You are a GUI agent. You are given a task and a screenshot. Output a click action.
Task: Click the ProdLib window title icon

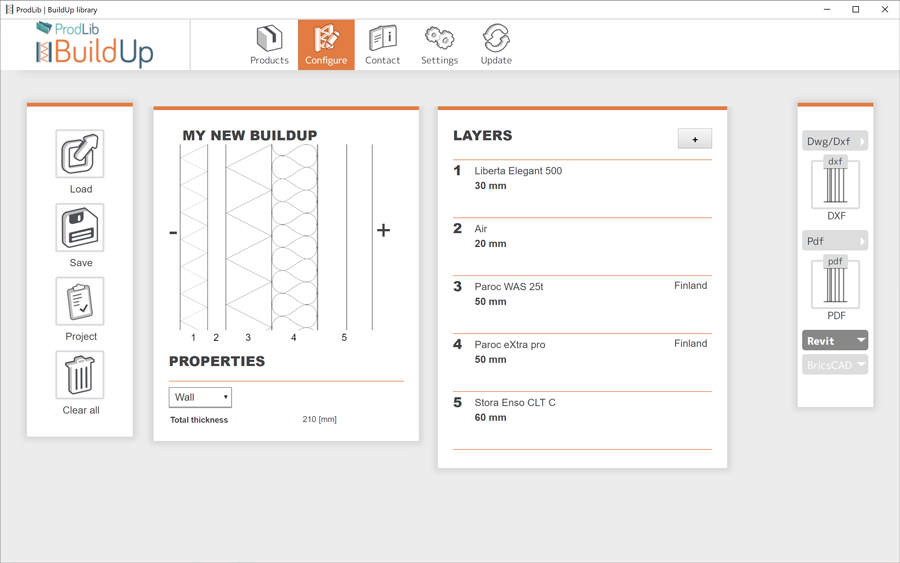click(x=9, y=9)
